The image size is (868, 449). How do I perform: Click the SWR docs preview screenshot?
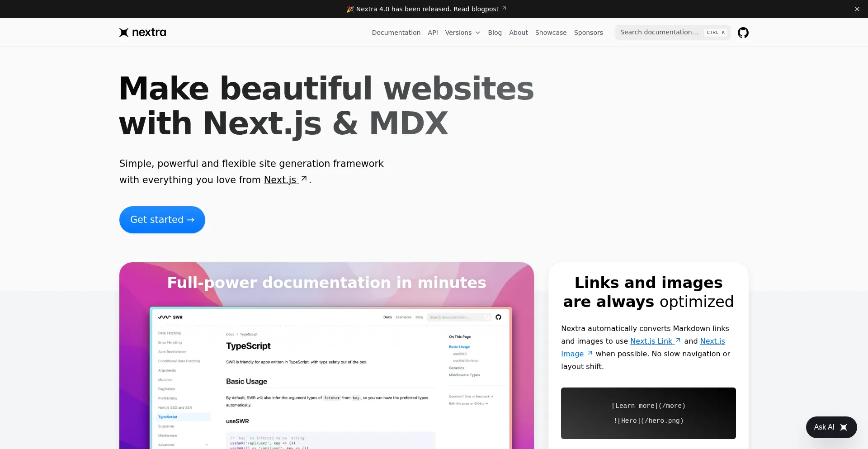[331, 379]
